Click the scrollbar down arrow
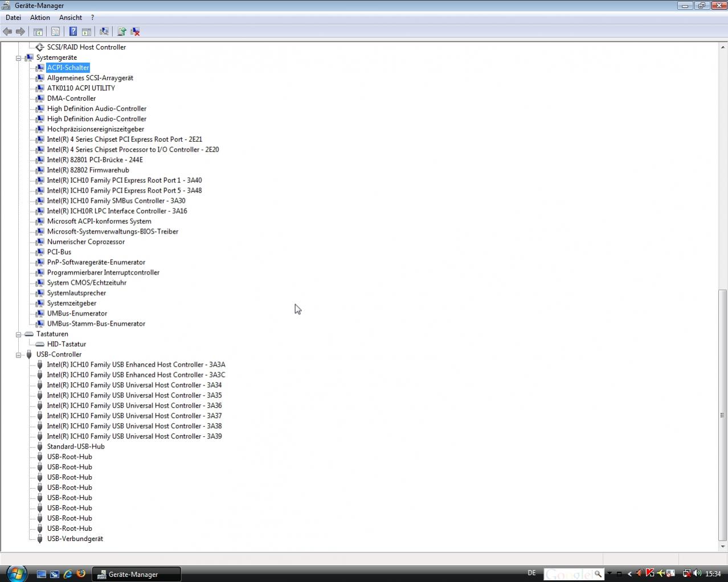The width and height of the screenshot is (728, 582). pyautogui.click(x=722, y=547)
